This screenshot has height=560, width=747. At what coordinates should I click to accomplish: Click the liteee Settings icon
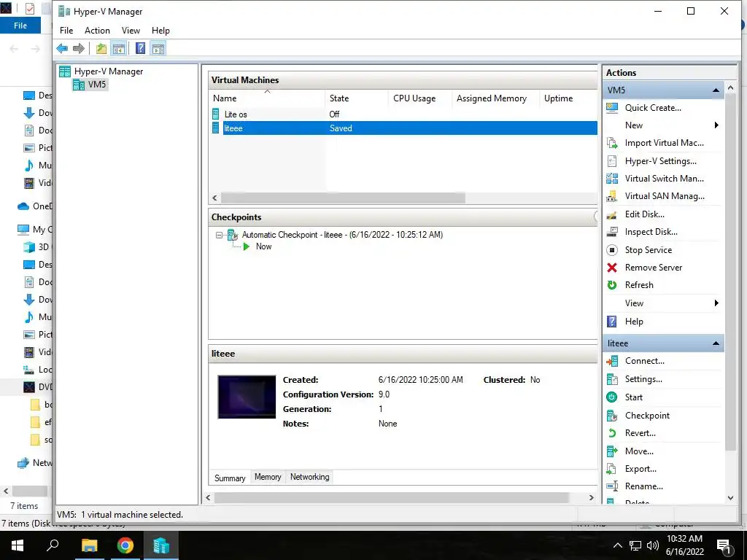point(612,379)
